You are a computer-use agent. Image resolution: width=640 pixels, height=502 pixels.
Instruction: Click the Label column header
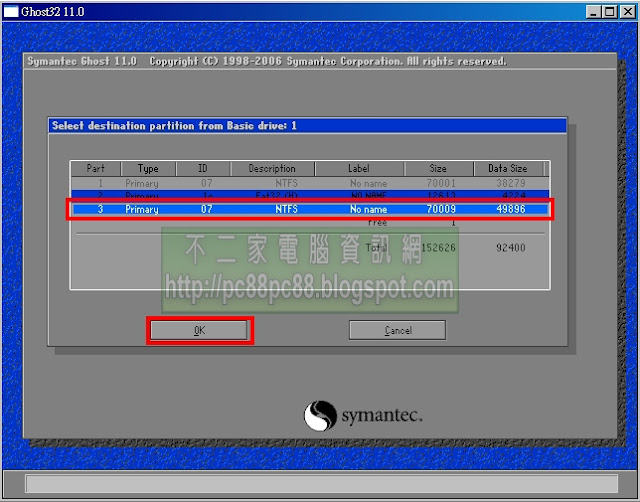(x=359, y=169)
